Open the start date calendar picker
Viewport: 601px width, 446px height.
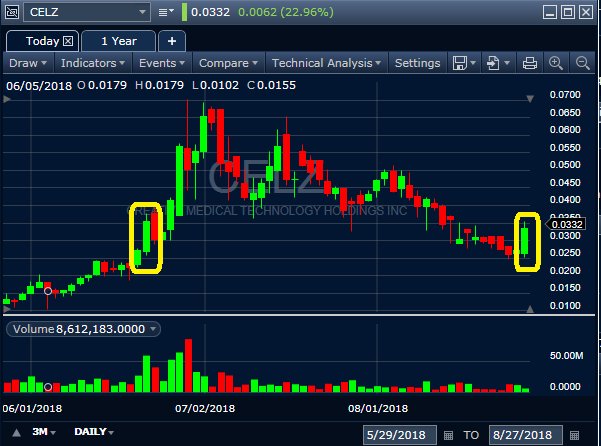(448, 436)
